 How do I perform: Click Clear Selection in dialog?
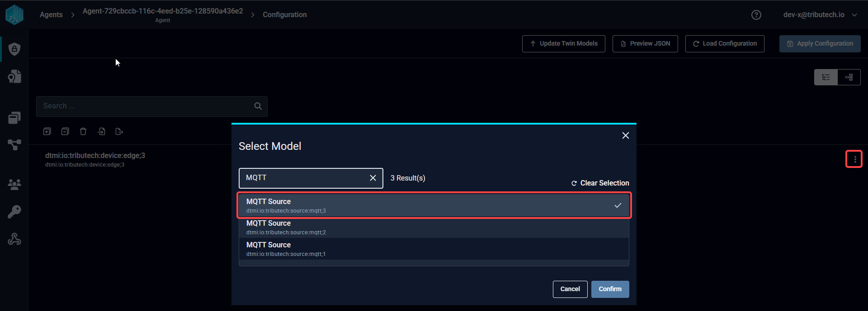coord(600,183)
